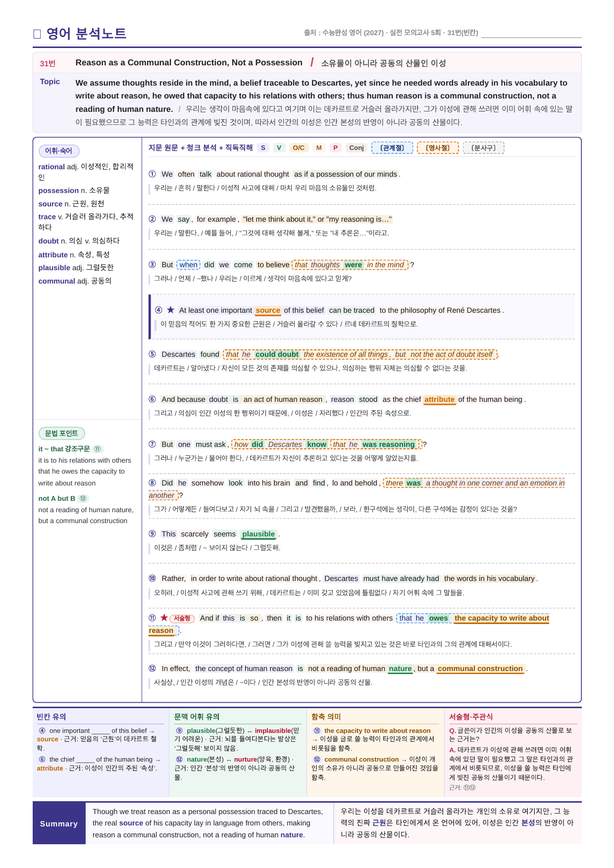Open the 문법 포인트 section label
The image size is (614, 868).
click(x=62, y=434)
